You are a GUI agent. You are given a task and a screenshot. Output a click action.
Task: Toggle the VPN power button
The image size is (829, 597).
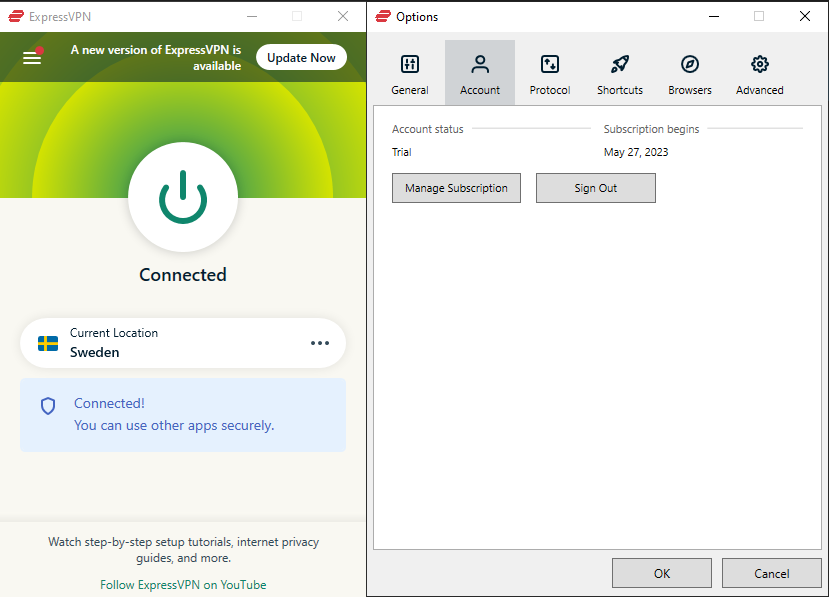183,197
